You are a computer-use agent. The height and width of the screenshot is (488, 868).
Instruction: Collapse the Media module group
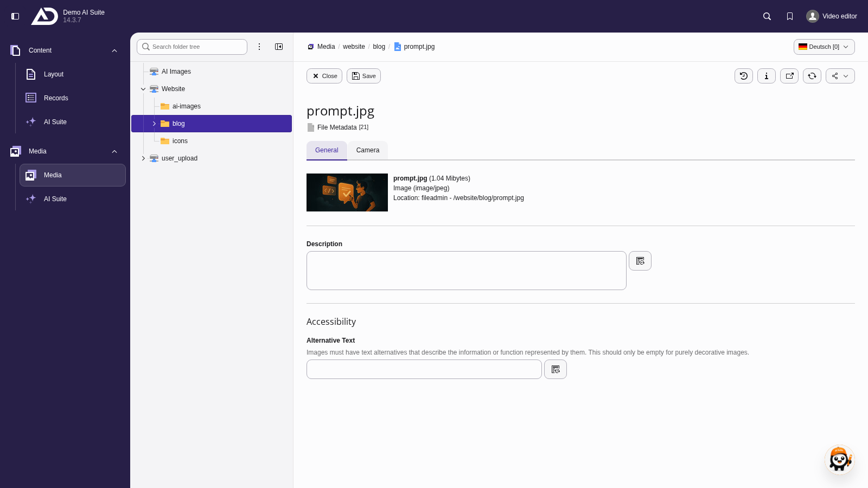click(x=114, y=151)
